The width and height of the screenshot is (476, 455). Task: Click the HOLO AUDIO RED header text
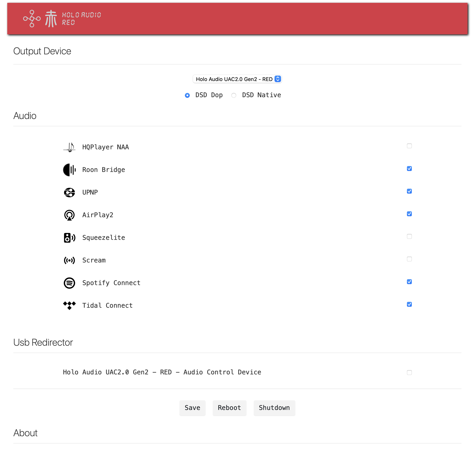click(81, 19)
